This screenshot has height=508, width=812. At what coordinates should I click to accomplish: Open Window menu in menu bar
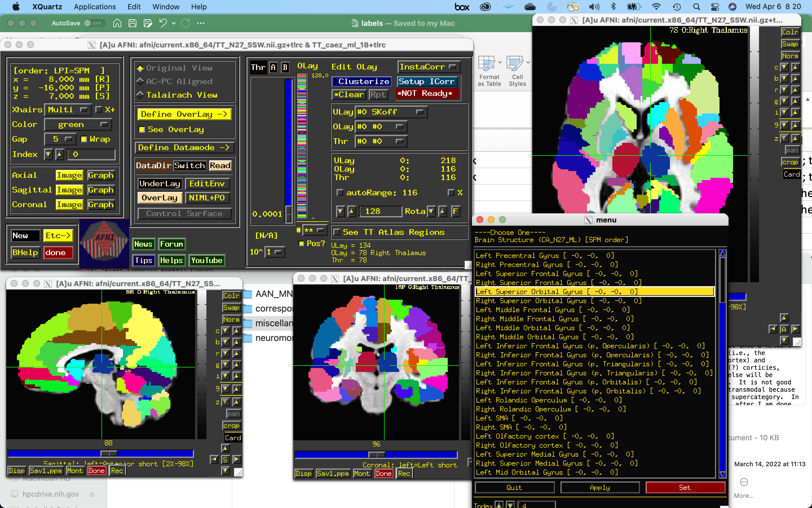166,7
